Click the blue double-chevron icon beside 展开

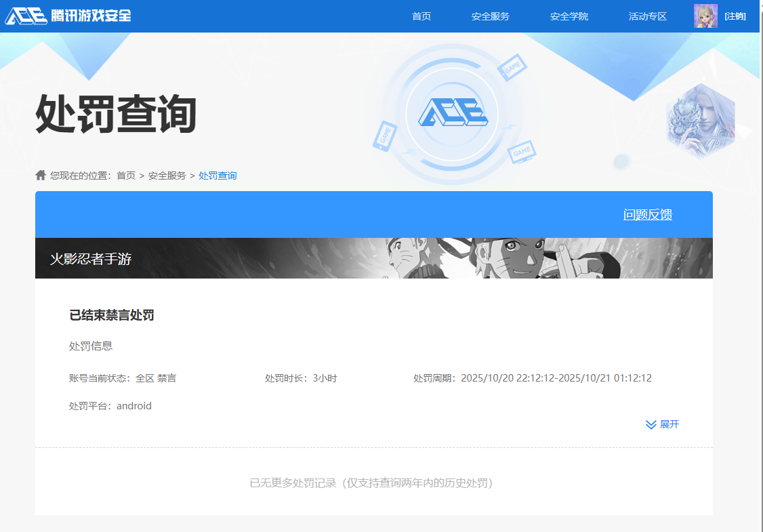(649, 425)
